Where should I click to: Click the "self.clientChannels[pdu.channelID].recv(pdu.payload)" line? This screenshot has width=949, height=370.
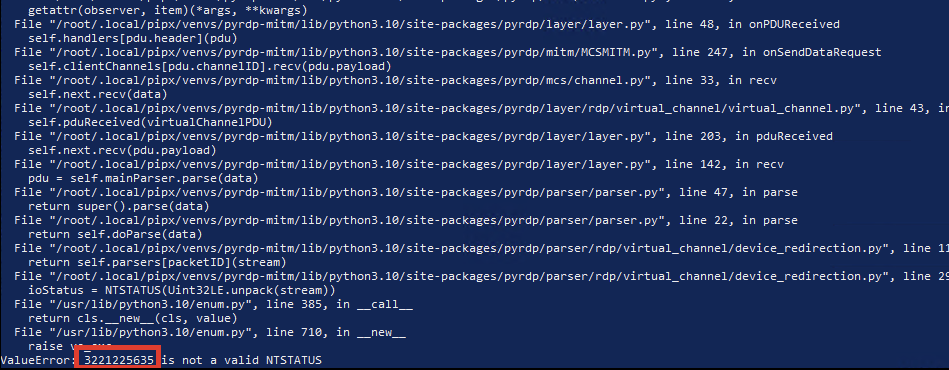pos(209,67)
